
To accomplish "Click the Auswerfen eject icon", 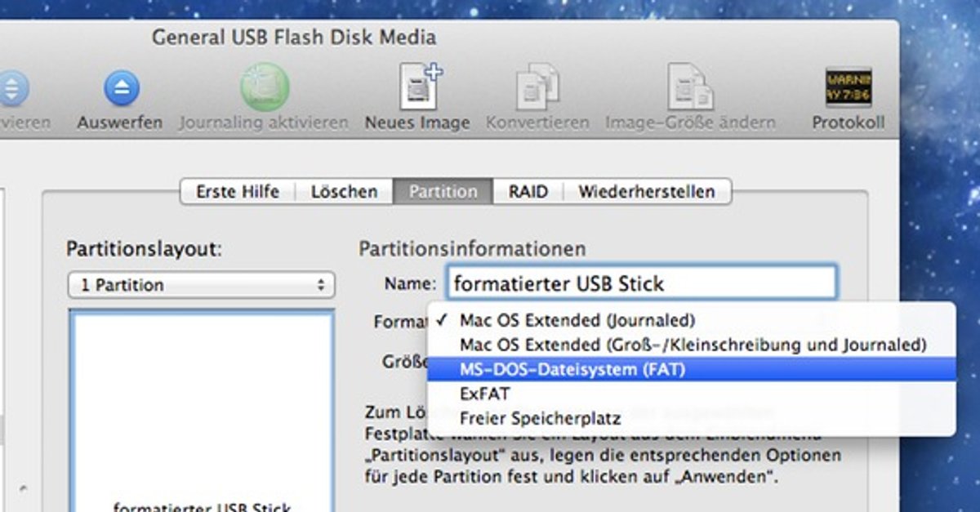I will [x=121, y=88].
